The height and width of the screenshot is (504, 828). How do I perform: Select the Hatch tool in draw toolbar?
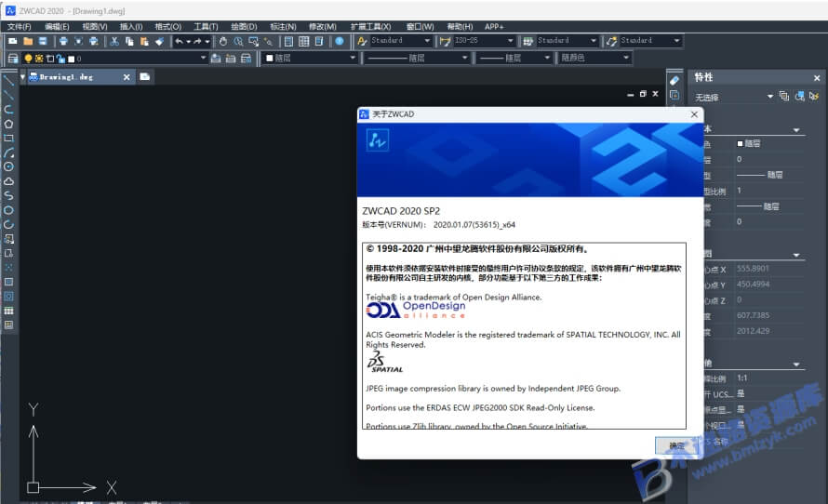[8, 282]
